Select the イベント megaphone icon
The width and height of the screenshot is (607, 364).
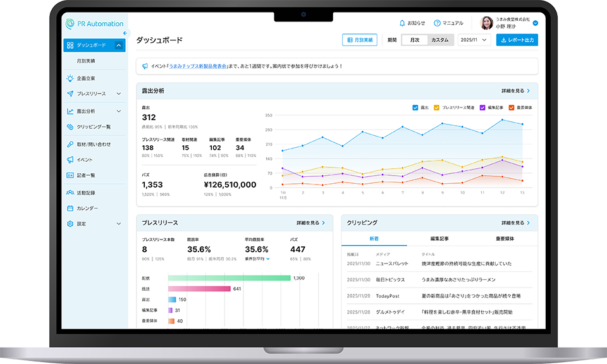tap(71, 160)
